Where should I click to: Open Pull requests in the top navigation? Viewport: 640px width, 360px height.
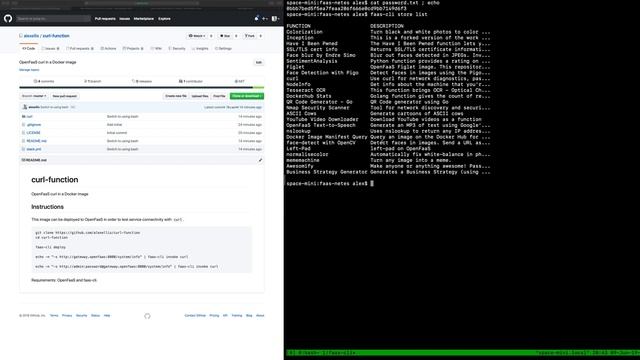(x=105, y=19)
